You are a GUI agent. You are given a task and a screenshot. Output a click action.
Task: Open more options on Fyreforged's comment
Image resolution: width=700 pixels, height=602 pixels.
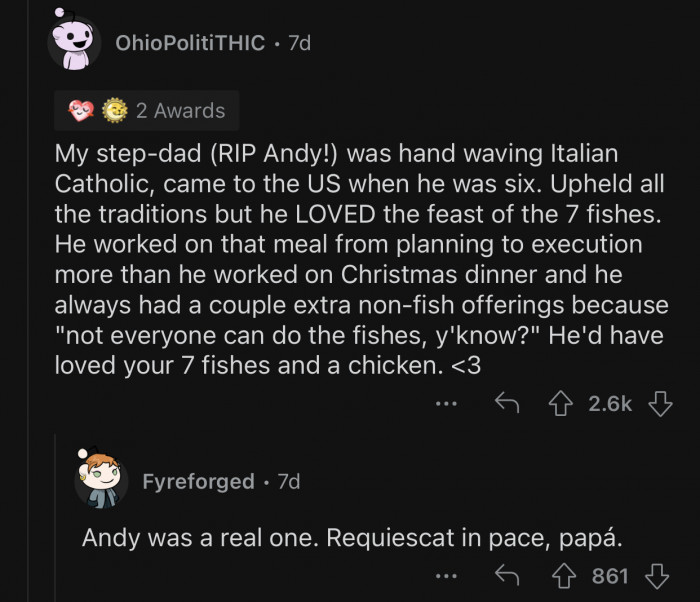(447, 575)
